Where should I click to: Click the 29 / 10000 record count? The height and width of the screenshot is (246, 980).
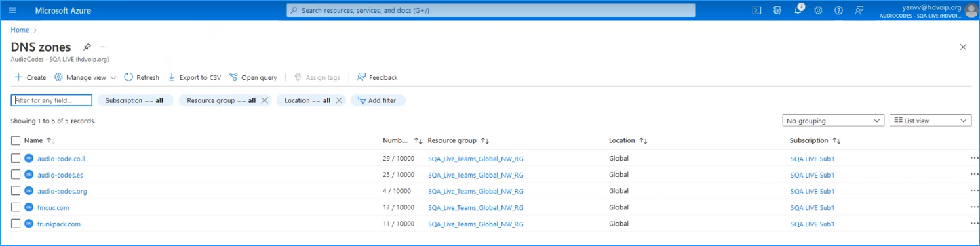point(398,159)
